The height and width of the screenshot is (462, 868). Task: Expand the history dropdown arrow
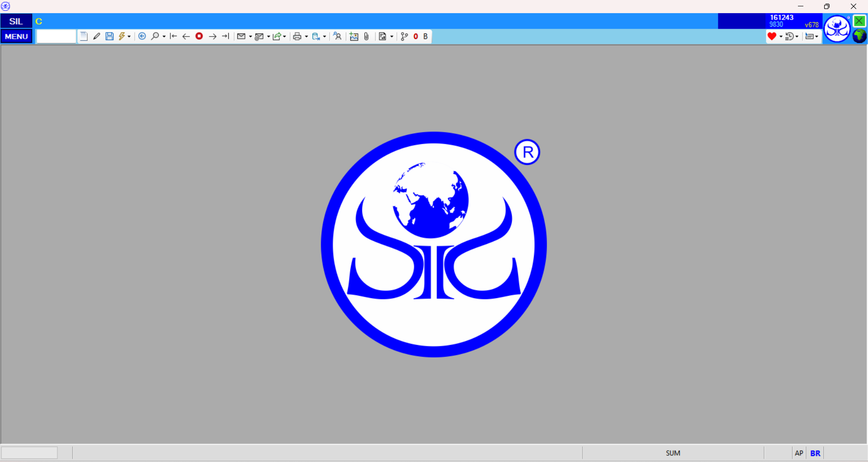click(797, 37)
